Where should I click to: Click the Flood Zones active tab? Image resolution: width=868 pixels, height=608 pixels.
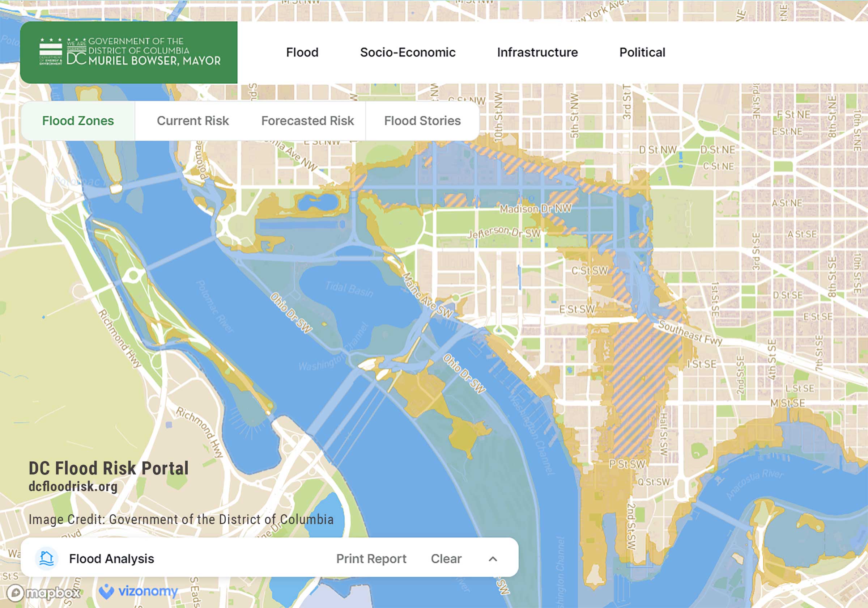pos(78,120)
